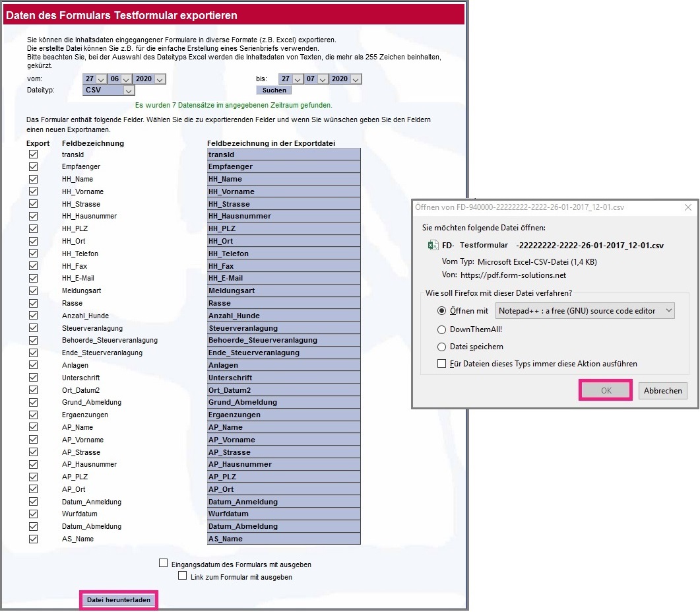Click the 'Datei herunterladen' button

click(x=119, y=600)
